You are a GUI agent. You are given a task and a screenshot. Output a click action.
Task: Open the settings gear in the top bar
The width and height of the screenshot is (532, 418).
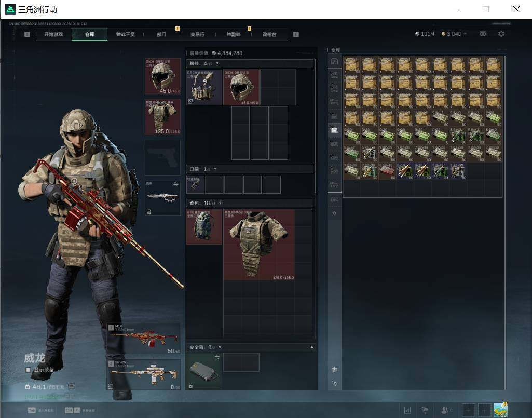click(x=501, y=34)
